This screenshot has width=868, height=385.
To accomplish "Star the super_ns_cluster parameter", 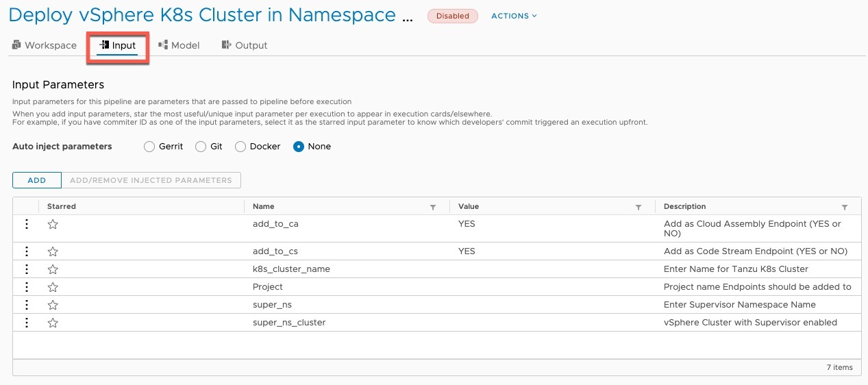I will coord(53,323).
